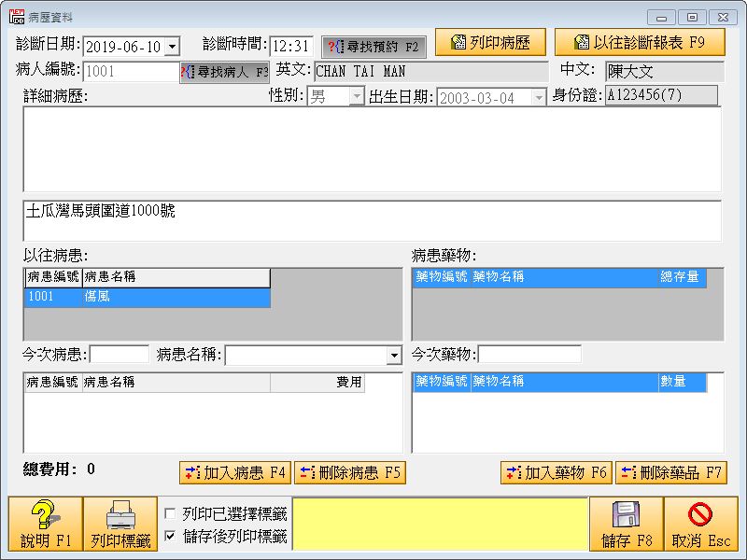Open the 病人編號 dropdown arrow
747x560 pixels.
pos(173,72)
